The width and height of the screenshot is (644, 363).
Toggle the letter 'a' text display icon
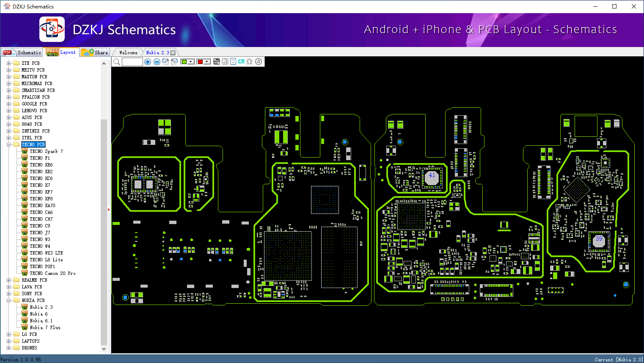[x=225, y=61]
